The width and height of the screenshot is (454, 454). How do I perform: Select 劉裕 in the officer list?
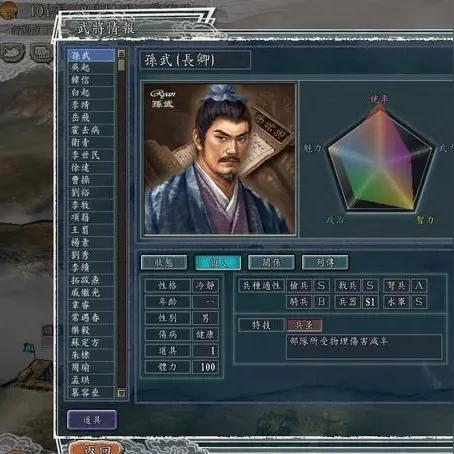point(91,192)
